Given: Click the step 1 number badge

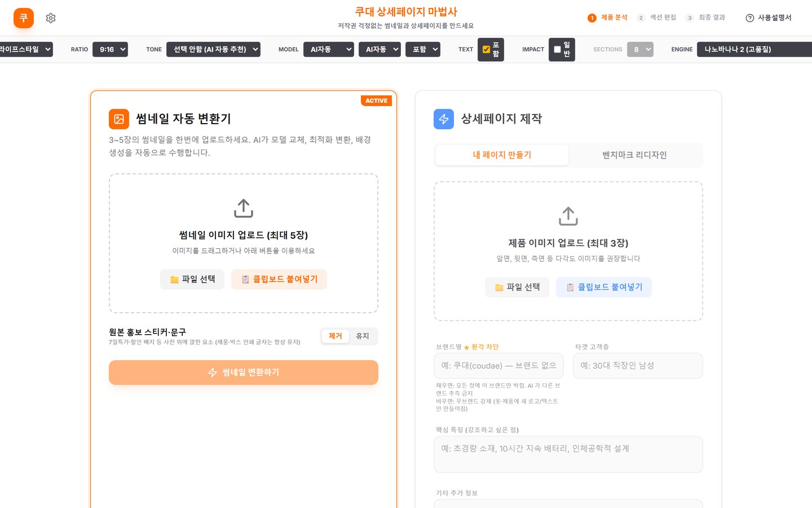Looking at the screenshot, I should point(592,18).
